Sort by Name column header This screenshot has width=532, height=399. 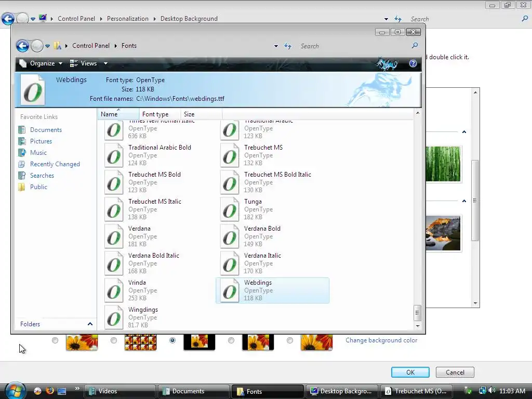pyautogui.click(x=118, y=114)
